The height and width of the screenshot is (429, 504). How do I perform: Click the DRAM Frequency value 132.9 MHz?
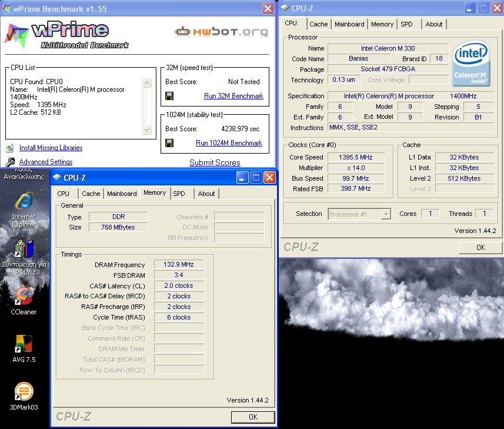click(x=179, y=264)
